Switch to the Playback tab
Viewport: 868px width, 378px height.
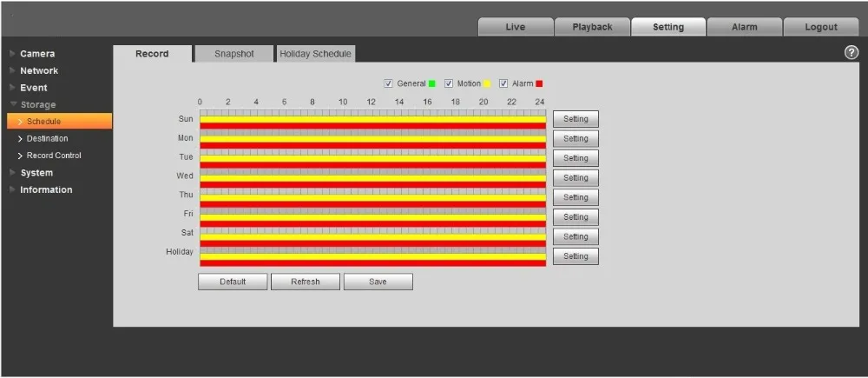coord(592,27)
